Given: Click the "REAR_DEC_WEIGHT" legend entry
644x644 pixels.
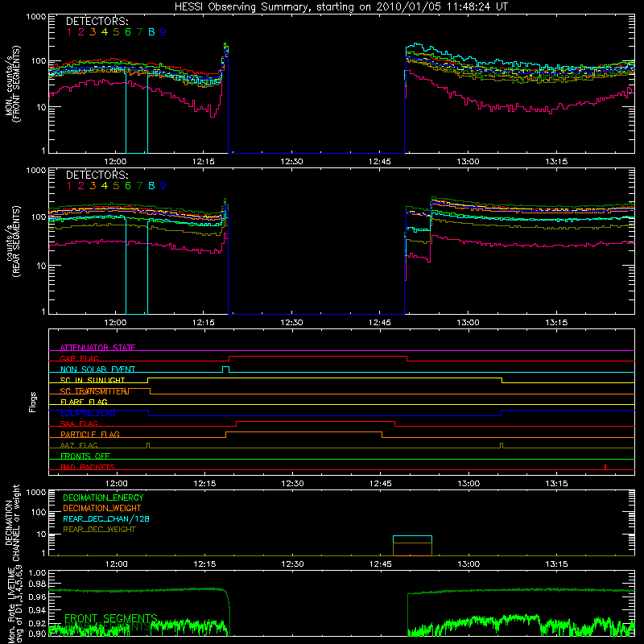Looking at the screenshot, I should [99, 530].
